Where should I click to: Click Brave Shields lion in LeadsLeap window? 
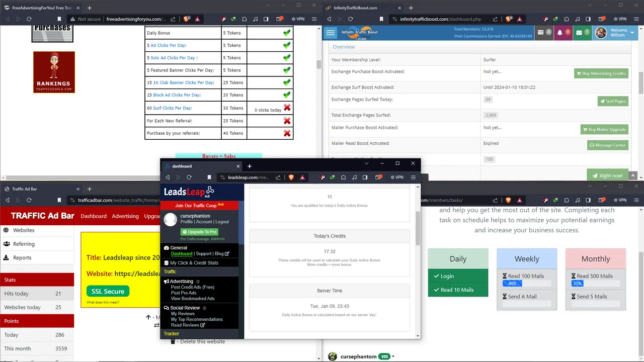pos(291,177)
